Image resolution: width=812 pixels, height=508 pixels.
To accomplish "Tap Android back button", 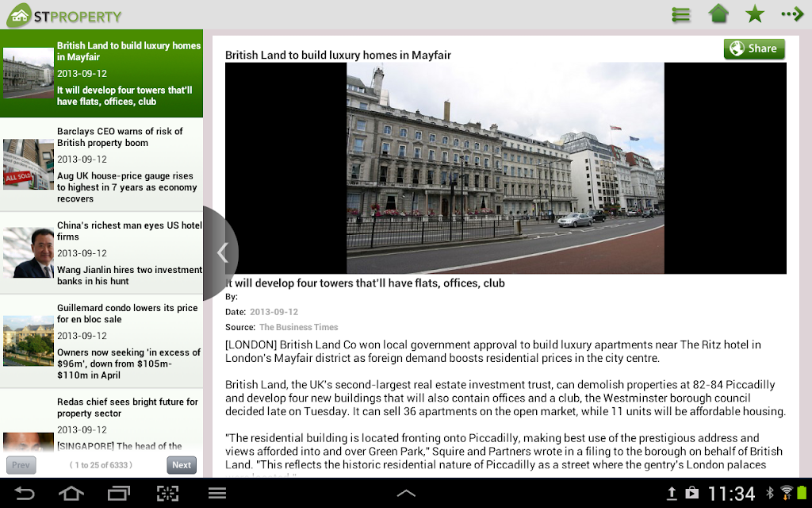I will (x=25, y=493).
